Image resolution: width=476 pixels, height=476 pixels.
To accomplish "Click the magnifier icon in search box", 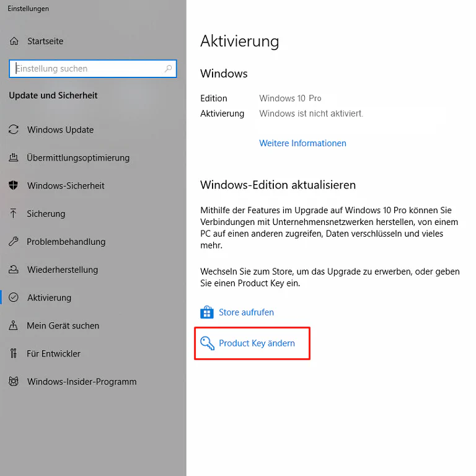I will click(x=168, y=69).
